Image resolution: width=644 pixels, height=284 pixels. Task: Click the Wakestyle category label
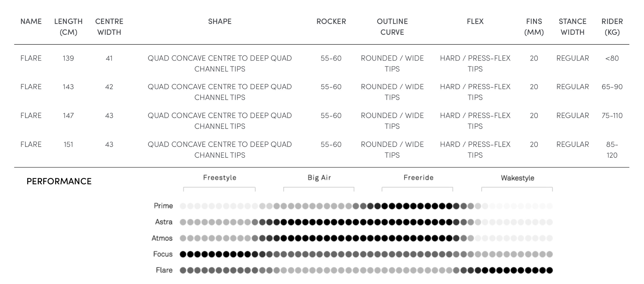pos(518,178)
